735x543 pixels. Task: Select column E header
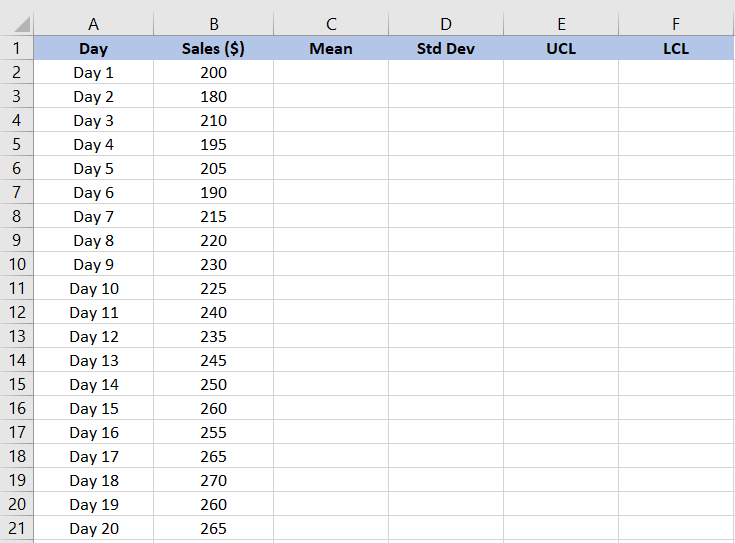561,24
